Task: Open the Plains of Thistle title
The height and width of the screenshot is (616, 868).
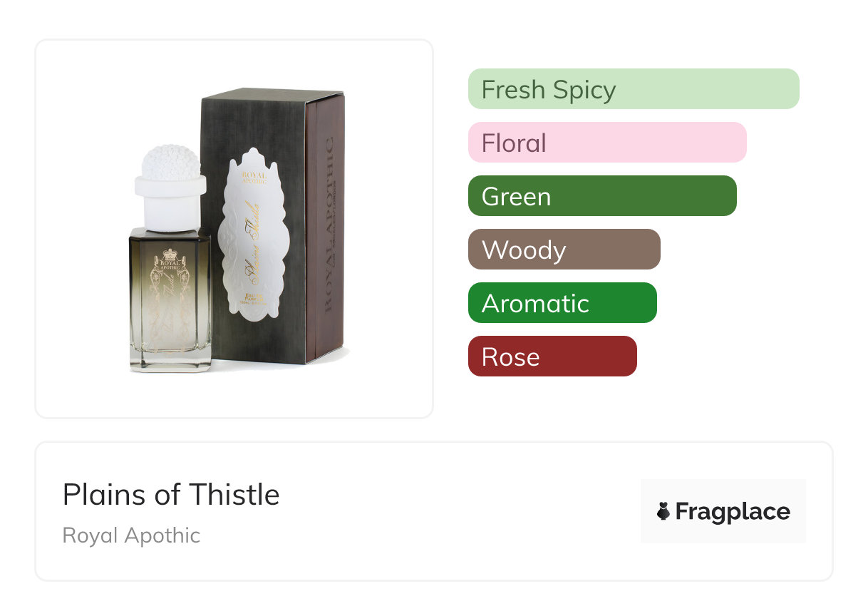Action: pyautogui.click(x=171, y=495)
